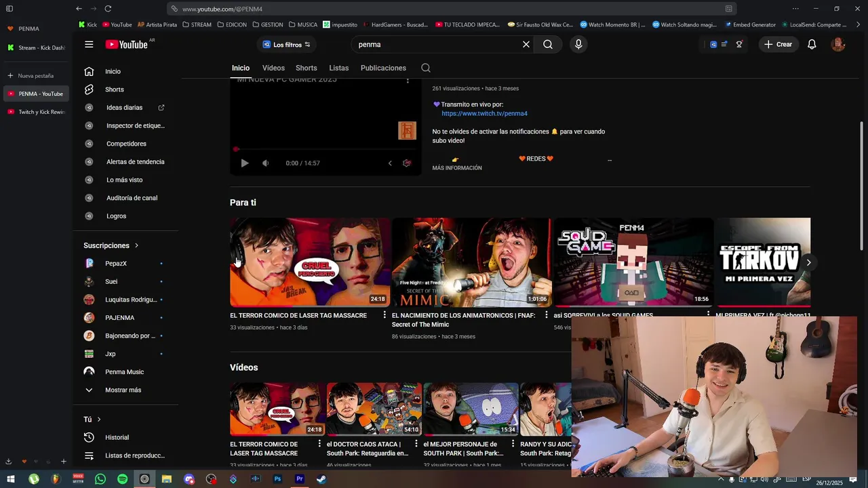Image resolution: width=868 pixels, height=488 pixels.
Task: Go back with browser back arrow
Action: pos(79,9)
